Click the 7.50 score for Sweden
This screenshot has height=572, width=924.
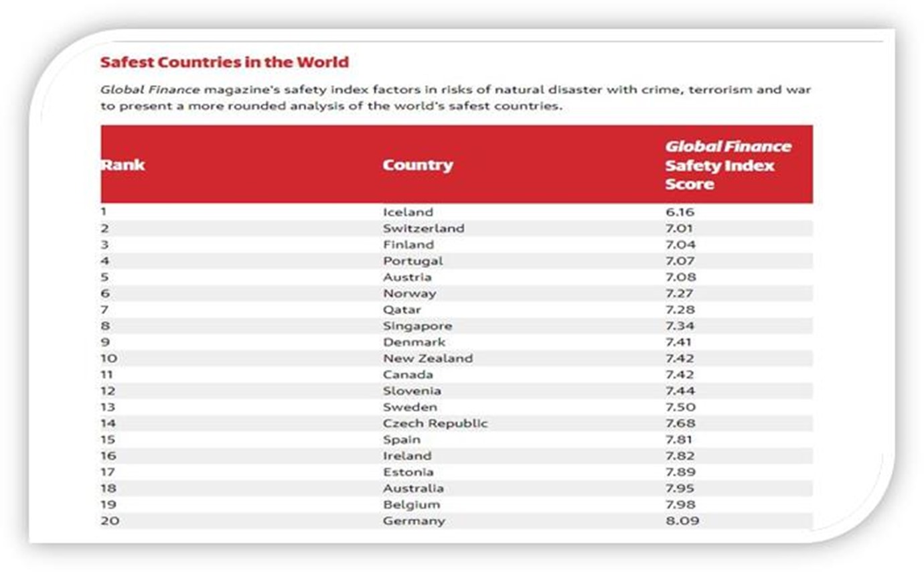681,407
